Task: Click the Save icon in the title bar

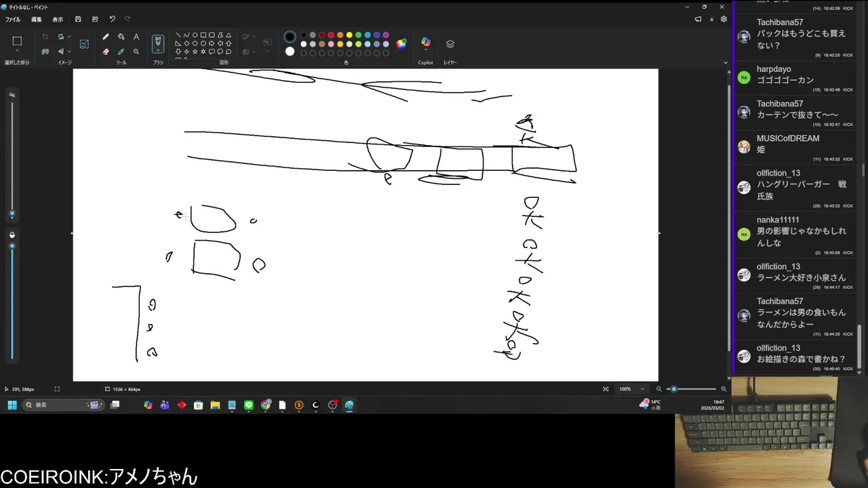Action: pyautogui.click(x=78, y=19)
